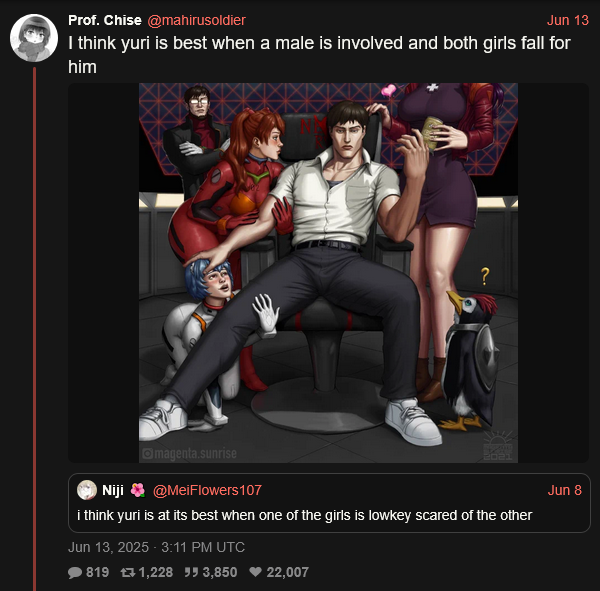Click the Jun 13, 2025 3:11 PM timestamp
Screen dimensions: 600x591
pyautogui.click(x=156, y=547)
